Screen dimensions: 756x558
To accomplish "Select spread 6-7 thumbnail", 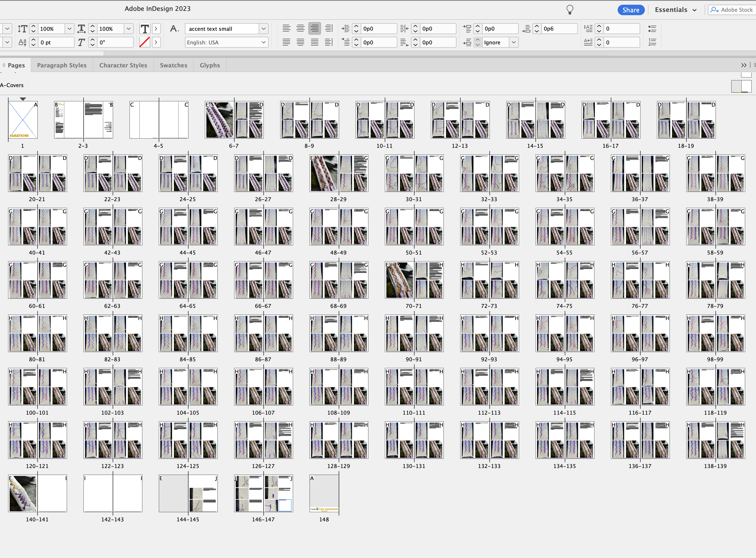I will coord(234,120).
